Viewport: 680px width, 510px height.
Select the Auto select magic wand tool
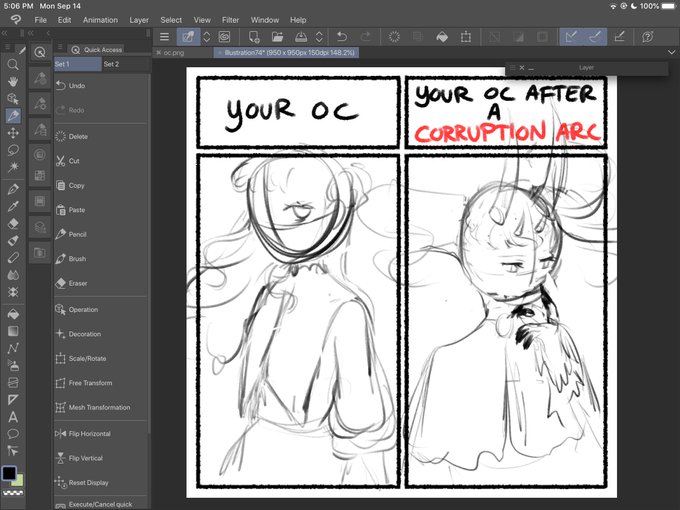13,167
